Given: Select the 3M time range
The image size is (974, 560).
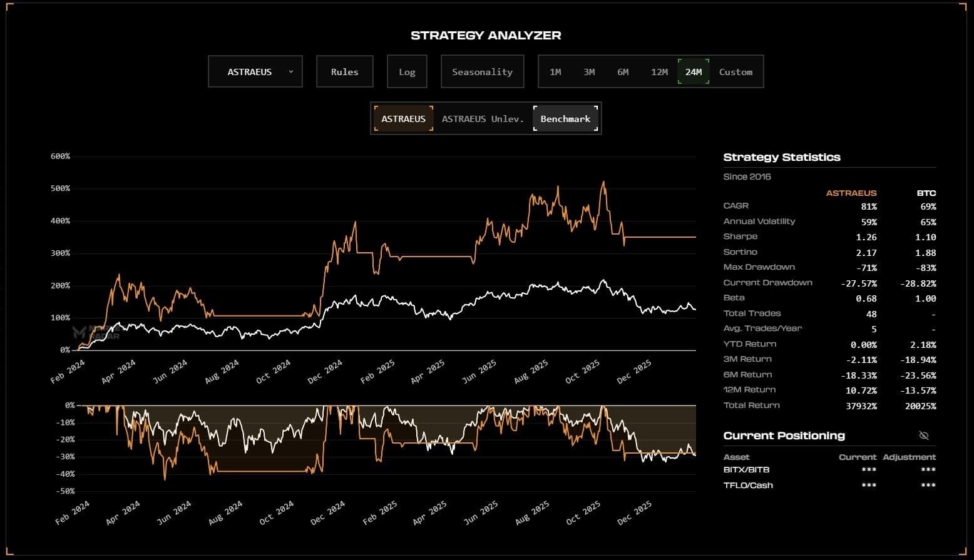Looking at the screenshot, I should (x=589, y=72).
